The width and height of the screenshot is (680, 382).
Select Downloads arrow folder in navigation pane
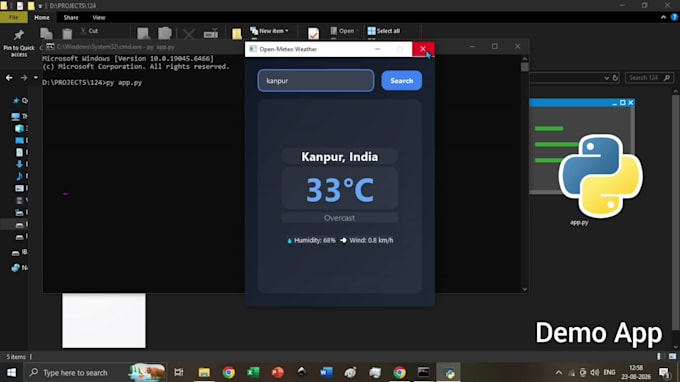point(20,164)
